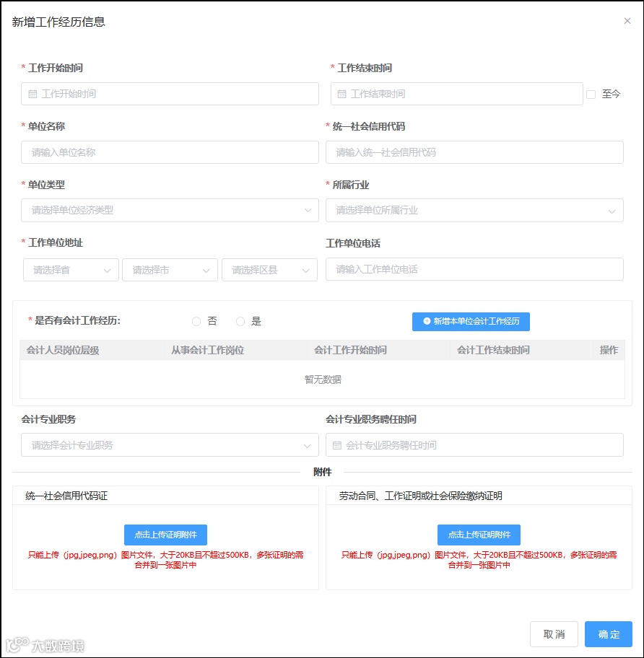Open the 请选择市 city dropdown
The image size is (644, 658).
(x=170, y=270)
